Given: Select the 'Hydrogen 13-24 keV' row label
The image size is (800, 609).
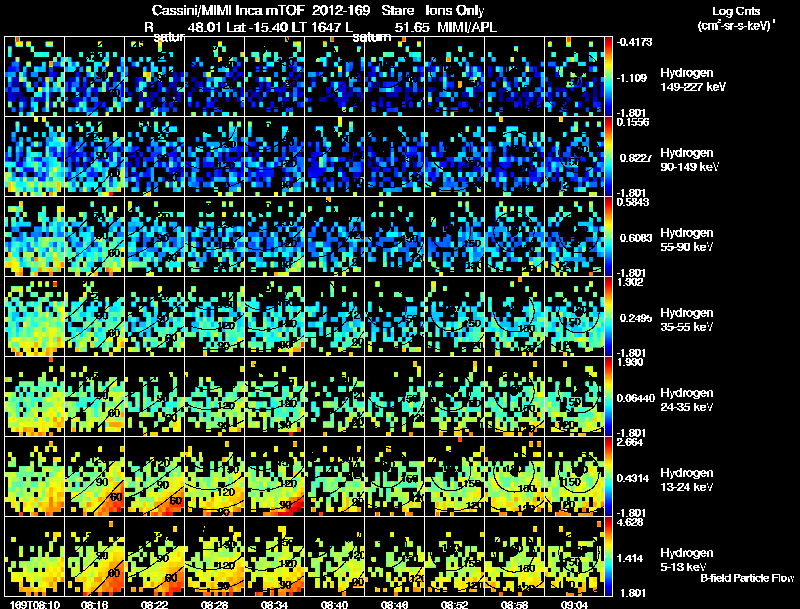Looking at the screenshot, I should point(687,480).
